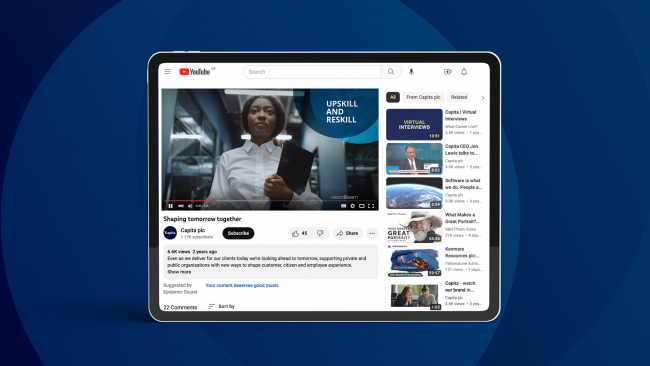Toggle subtitles captions button

343,206
